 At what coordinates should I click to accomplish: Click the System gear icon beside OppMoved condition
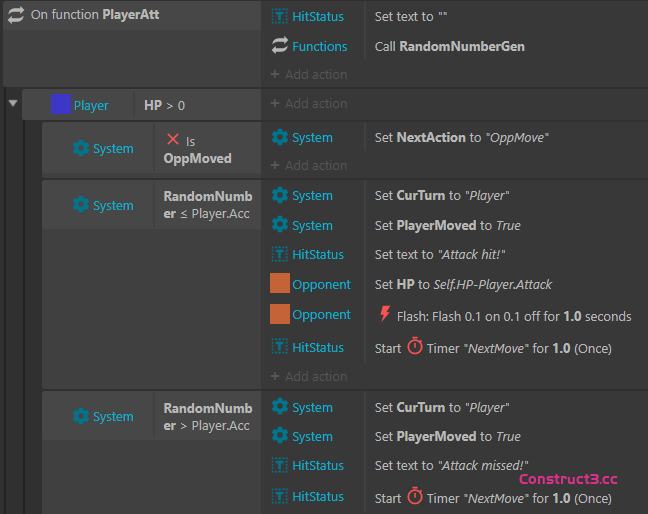[x=81, y=148]
